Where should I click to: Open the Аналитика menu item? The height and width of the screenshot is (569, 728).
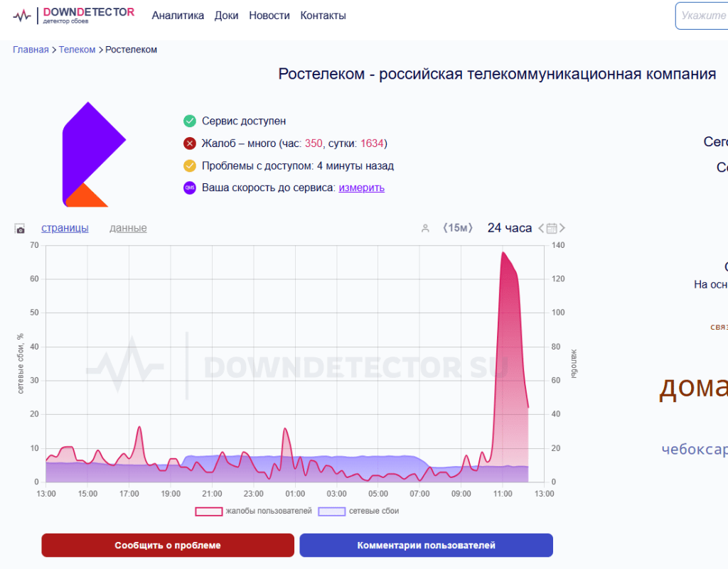tap(178, 16)
